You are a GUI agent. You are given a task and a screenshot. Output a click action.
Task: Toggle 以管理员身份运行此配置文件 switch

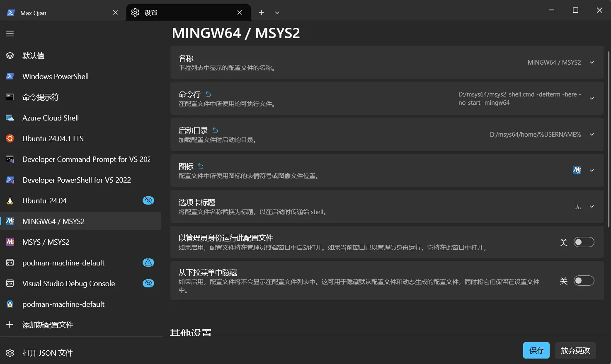pyautogui.click(x=584, y=242)
